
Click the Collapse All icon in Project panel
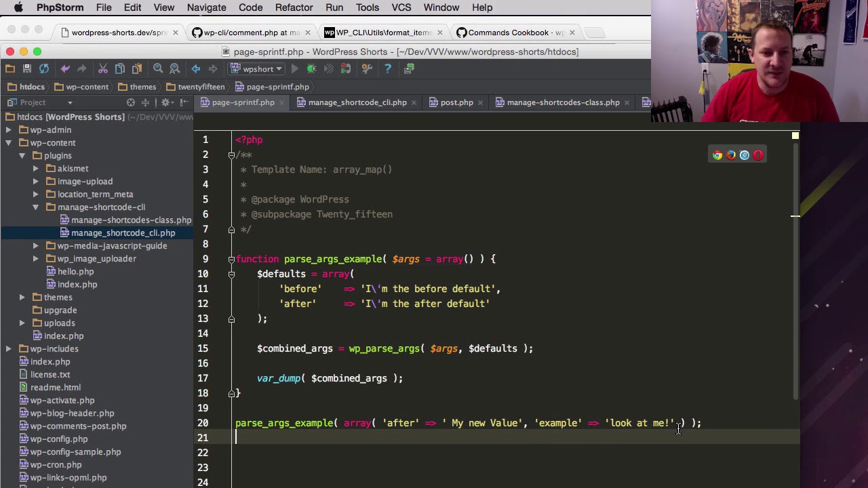pyautogui.click(x=145, y=102)
